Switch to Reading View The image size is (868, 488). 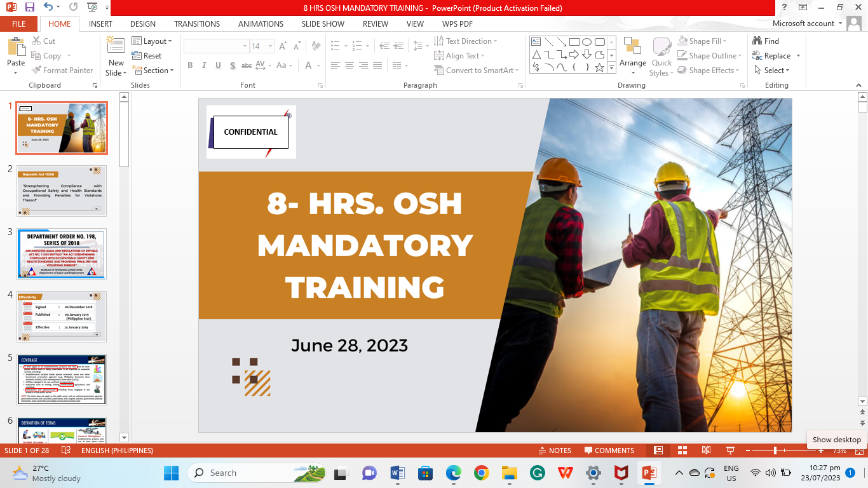pyautogui.click(x=706, y=451)
